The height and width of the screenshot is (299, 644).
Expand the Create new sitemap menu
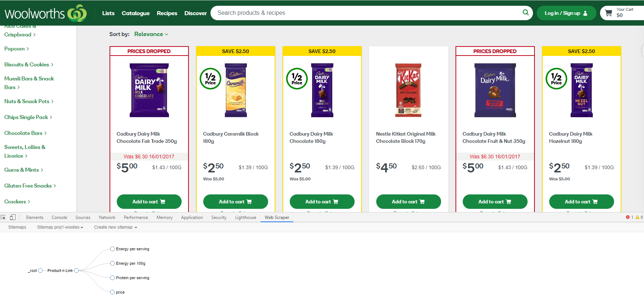(116, 227)
